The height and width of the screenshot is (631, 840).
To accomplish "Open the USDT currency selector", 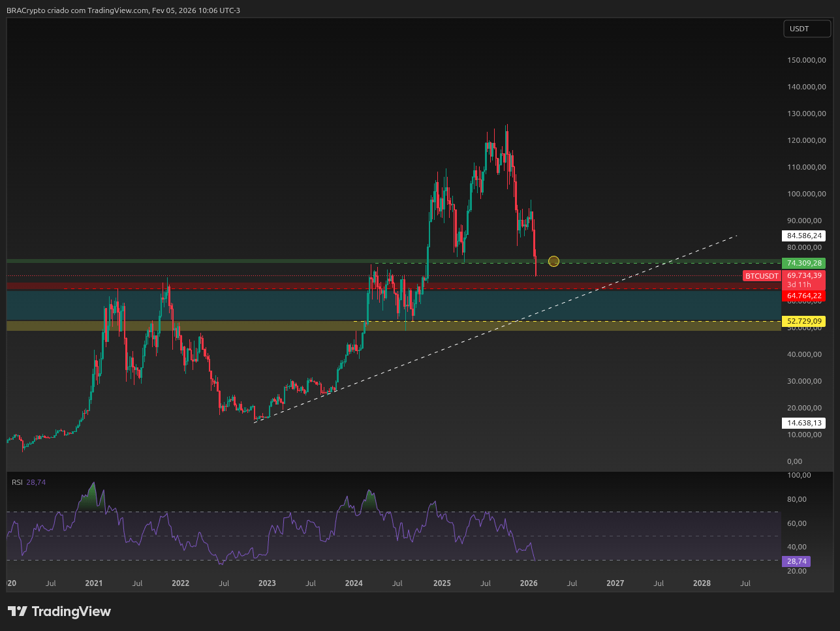I will (x=807, y=29).
